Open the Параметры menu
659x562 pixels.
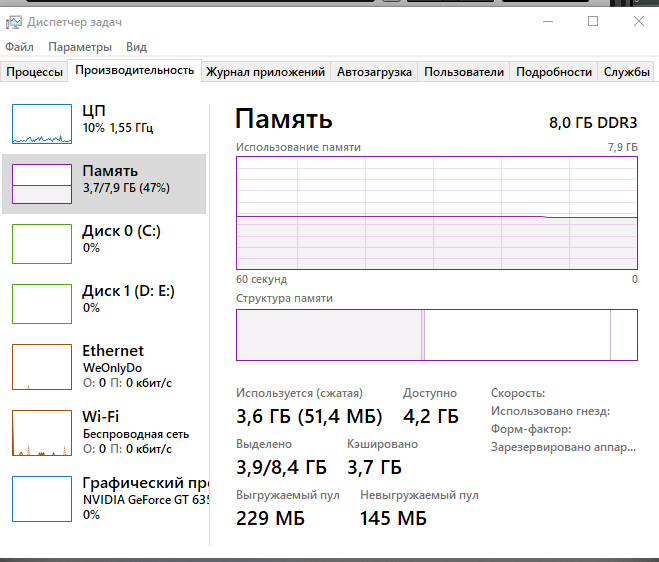click(80, 47)
